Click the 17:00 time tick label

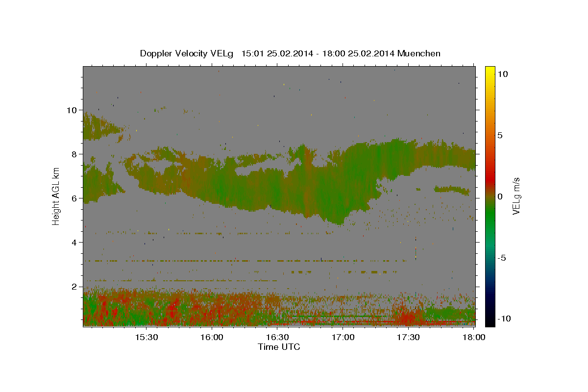click(x=343, y=337)
